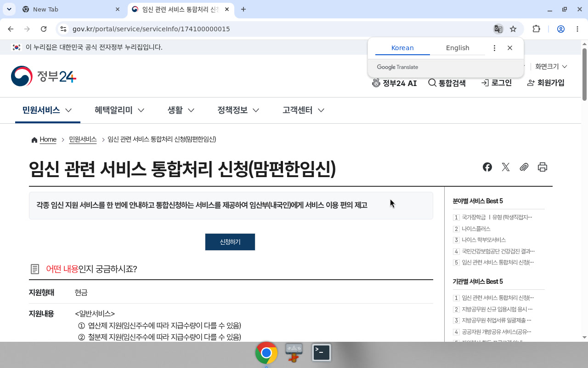Click 민원서비스 breadcrumb link
588x368 pixels.
pos(83,139)
